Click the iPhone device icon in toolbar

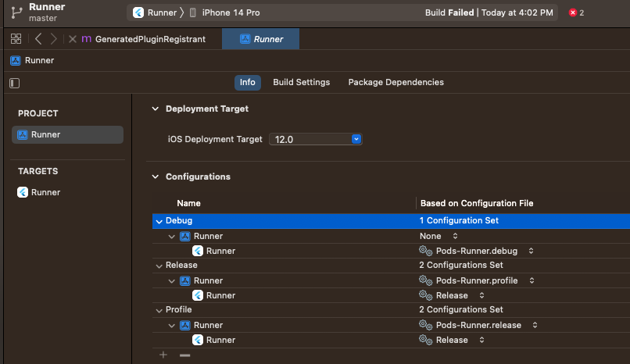193,12
